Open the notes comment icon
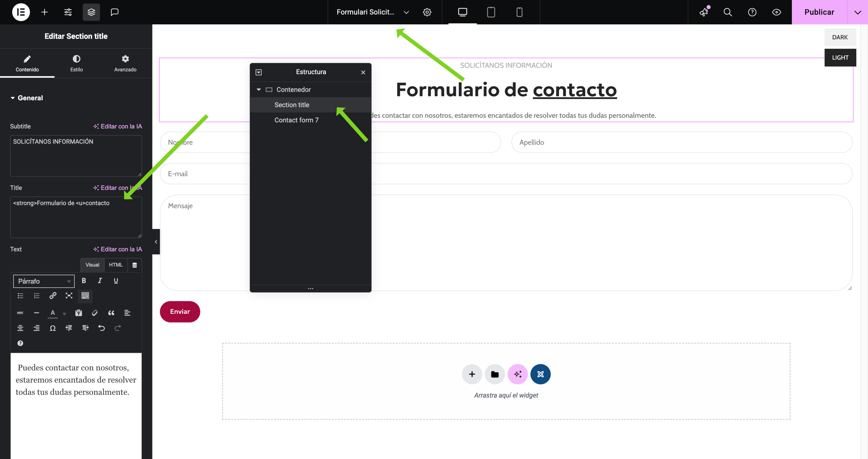The height and width of the screenshot is (459, 868). pyautogui.click(x=115, y=12)
